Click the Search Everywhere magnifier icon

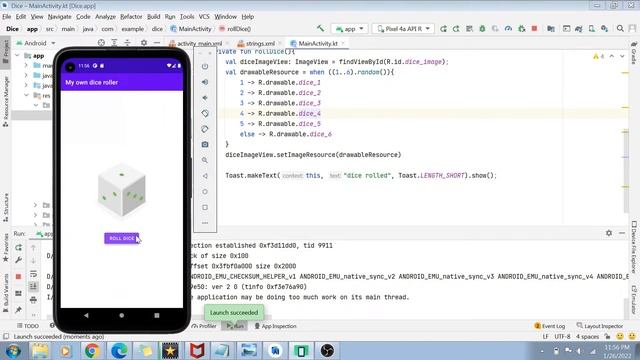tap(620, 29)
